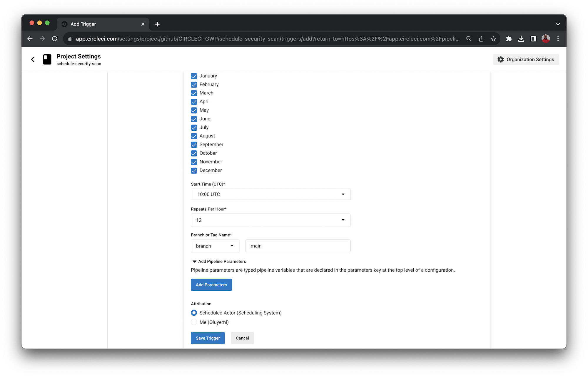Screen dimensions: 588x377
Task: Uncheck the December month checkbox
Action: pyautogui.click(x=194, y=170)
